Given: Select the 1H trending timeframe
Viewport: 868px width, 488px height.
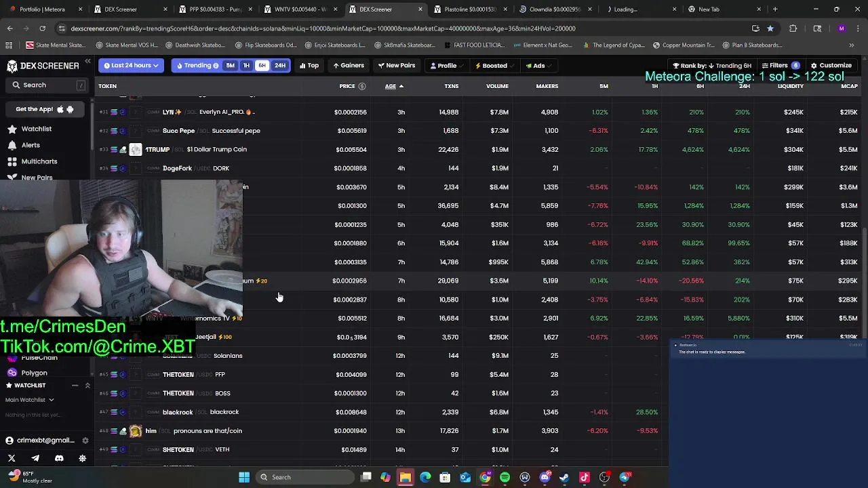Looking at the screenshot, I should (246, 66).
